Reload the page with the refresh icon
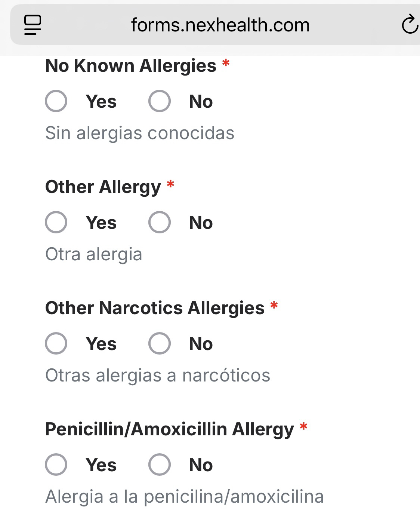The image size is (420, 515). point(410,25)
